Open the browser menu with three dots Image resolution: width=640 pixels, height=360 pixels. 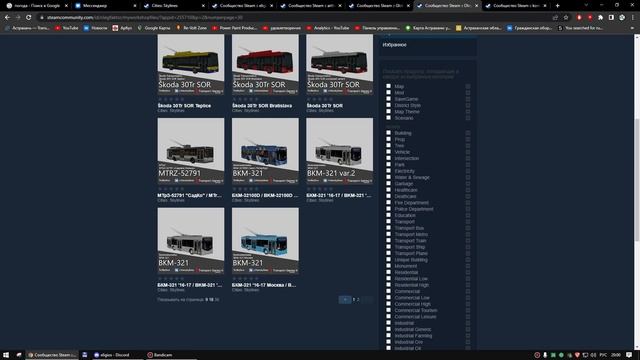pos(633,18)
